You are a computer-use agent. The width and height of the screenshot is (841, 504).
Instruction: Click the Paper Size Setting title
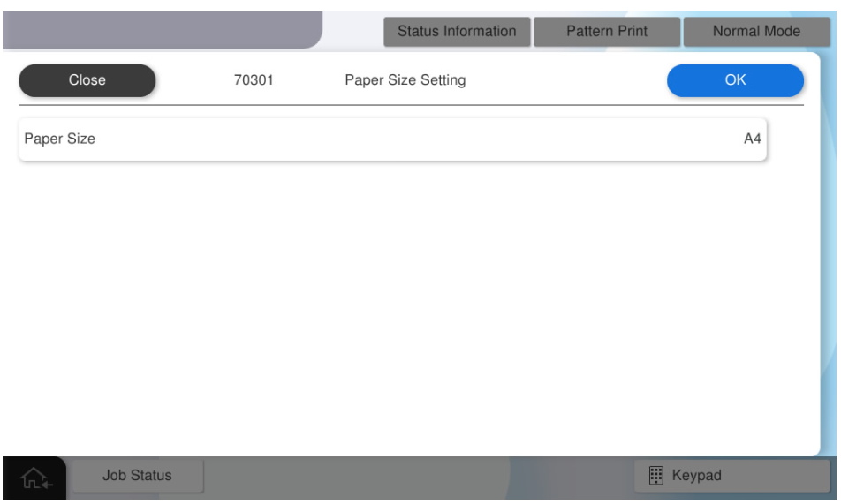pyautogui.click(x=405, y=80)
